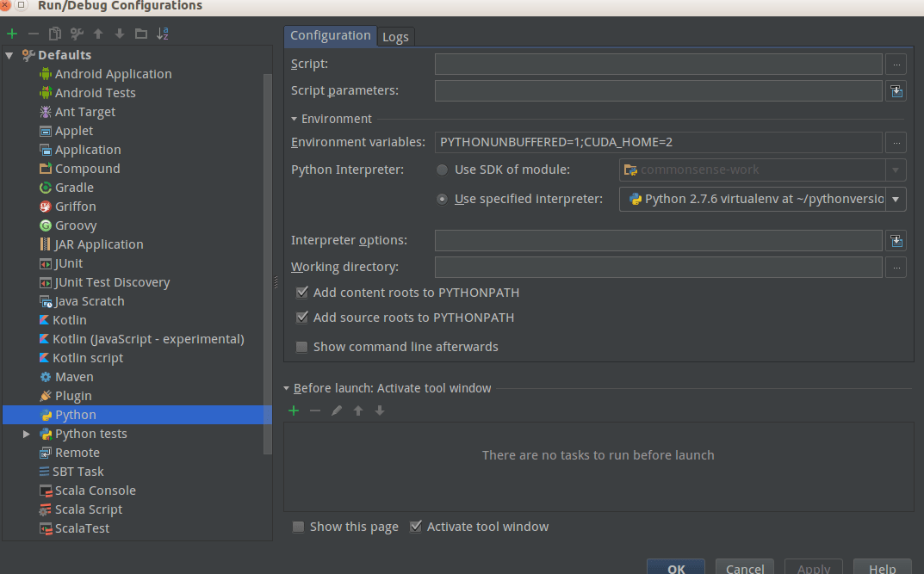Edit the before launch task pencil icon
The width and height of the screenshot is (924, 574).
pyautogui.click(x=337, y=410)
